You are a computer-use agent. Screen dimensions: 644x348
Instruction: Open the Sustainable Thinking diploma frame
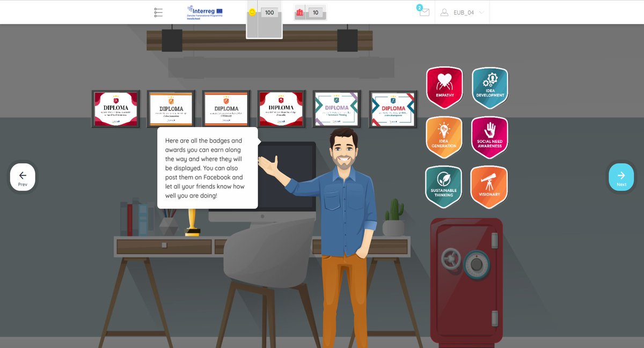[x=336, y=109]
